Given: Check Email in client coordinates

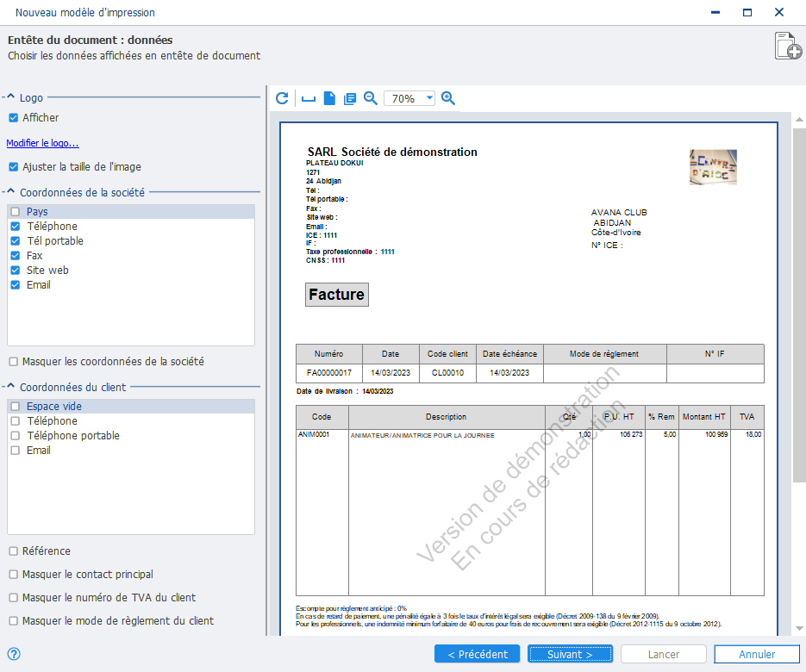Looking at the screenshot, I should tap(16, 450).
